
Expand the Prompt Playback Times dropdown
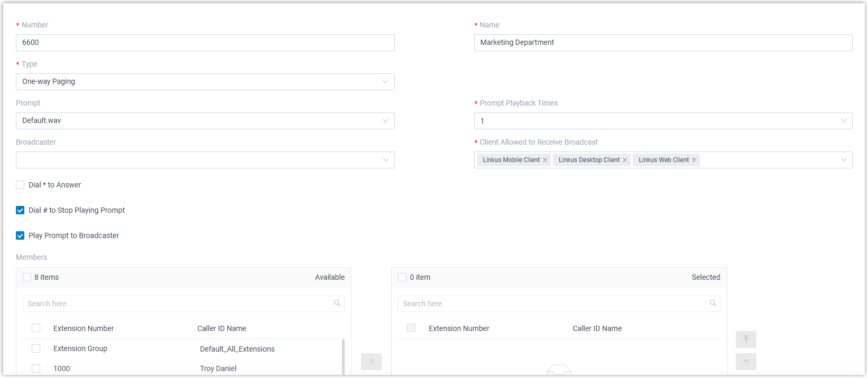(663, 121)
